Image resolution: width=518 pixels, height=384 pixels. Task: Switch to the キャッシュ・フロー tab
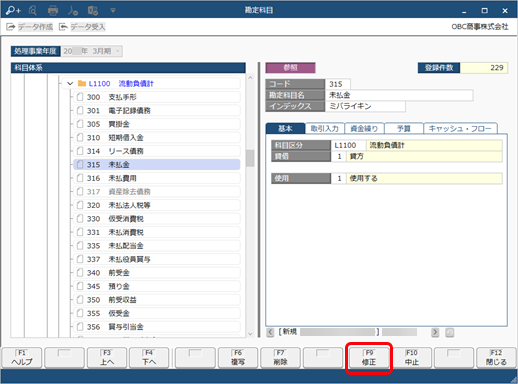460,128
